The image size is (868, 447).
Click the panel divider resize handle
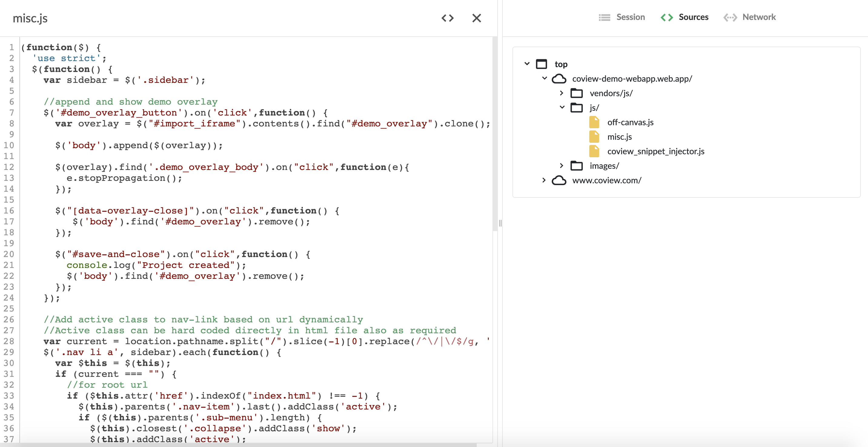pos(500,223)
